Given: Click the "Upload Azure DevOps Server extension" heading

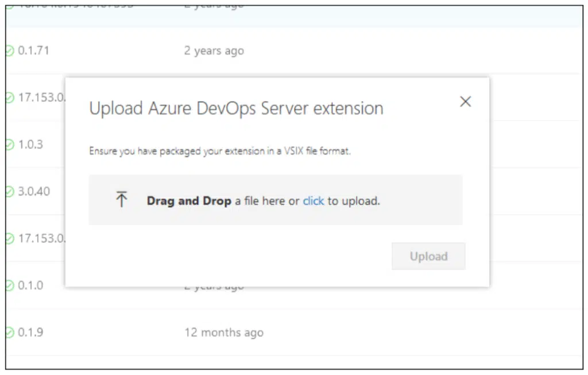Looking at the screenshot, I should pos(236,109).
